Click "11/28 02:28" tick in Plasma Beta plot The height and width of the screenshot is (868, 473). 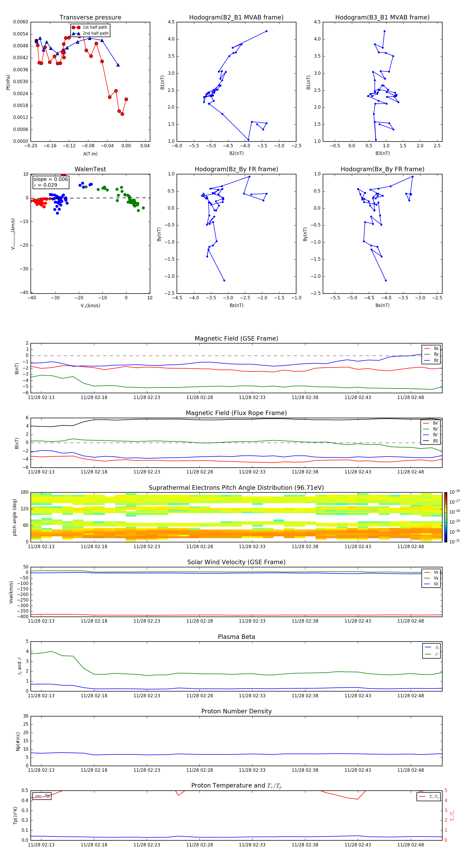click(x=199, y=695)
